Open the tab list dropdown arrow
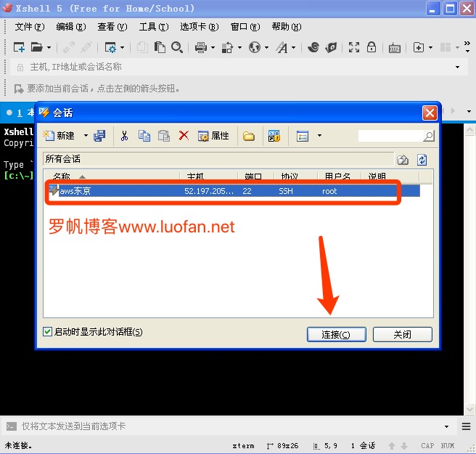Image resolution: width=476 pixels, height=454 pixels. coord(469,112)
